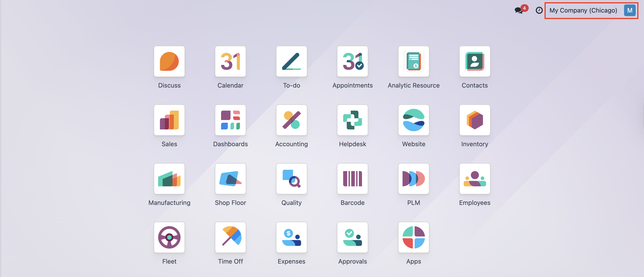Viewport: 644px width, 277px height.
Task: Show activities via the clock icon
Action: pos(539,10)
